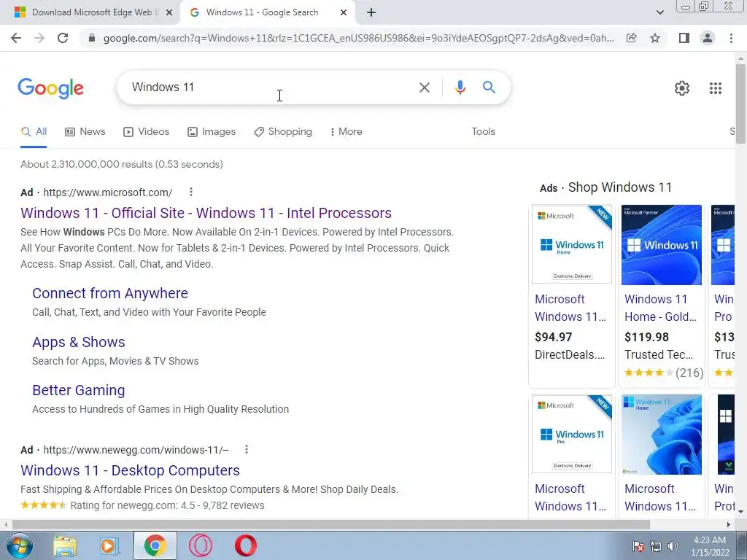
Task: Open the Chrome three-dot menu
Action: pos(731,38)
